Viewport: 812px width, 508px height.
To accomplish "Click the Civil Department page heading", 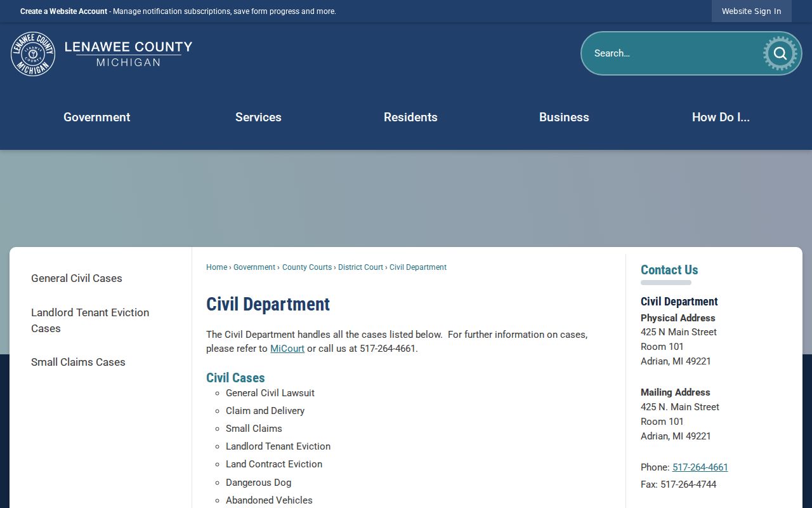I will pyautogui.click(x=268, y=304).
